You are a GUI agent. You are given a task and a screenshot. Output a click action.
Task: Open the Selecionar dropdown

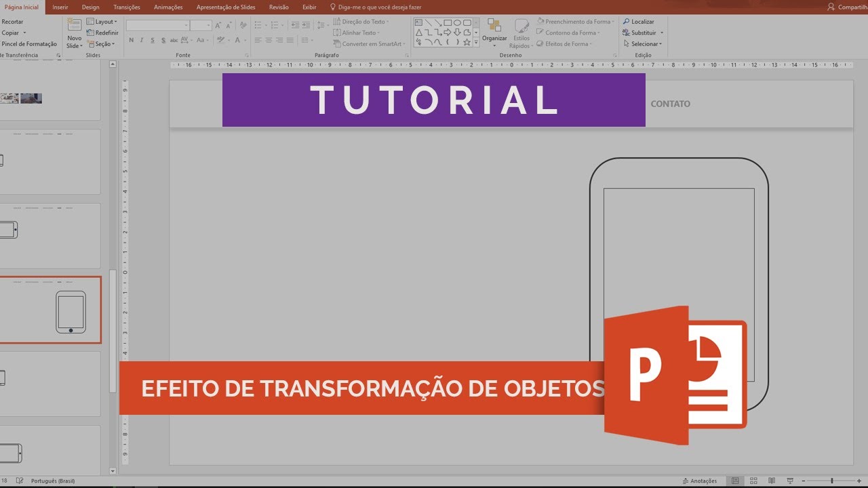pos(643,44)
